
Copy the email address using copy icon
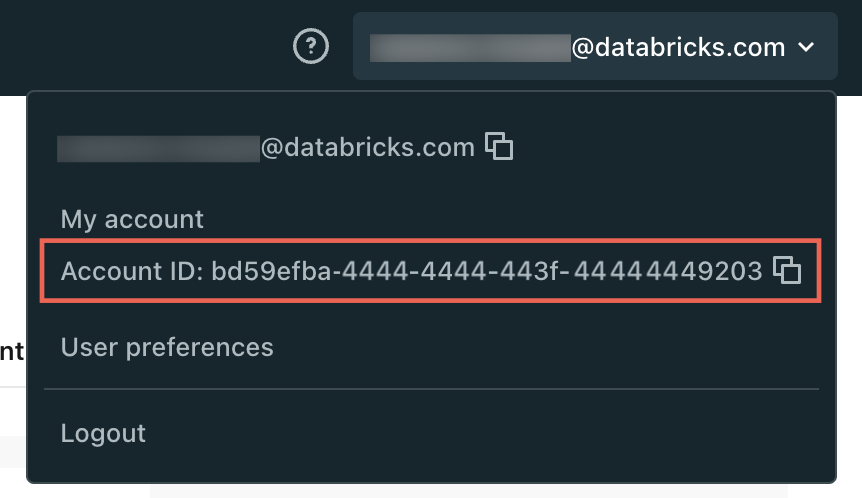[499, 146]
